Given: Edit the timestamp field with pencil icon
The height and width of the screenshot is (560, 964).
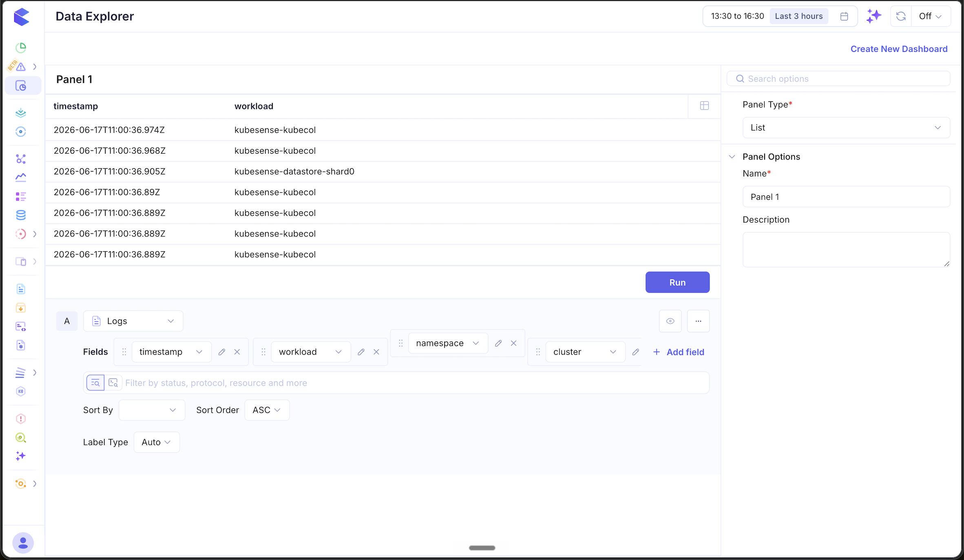Looking at the screenshot, I should click(222, 352).
